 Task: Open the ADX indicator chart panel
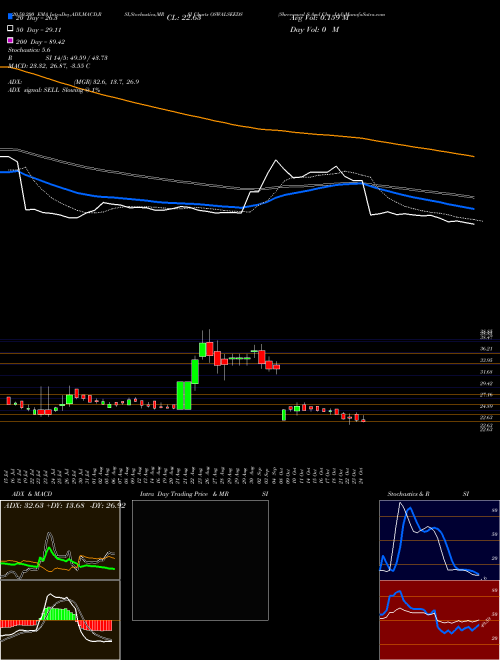click(x=60, y=540)
